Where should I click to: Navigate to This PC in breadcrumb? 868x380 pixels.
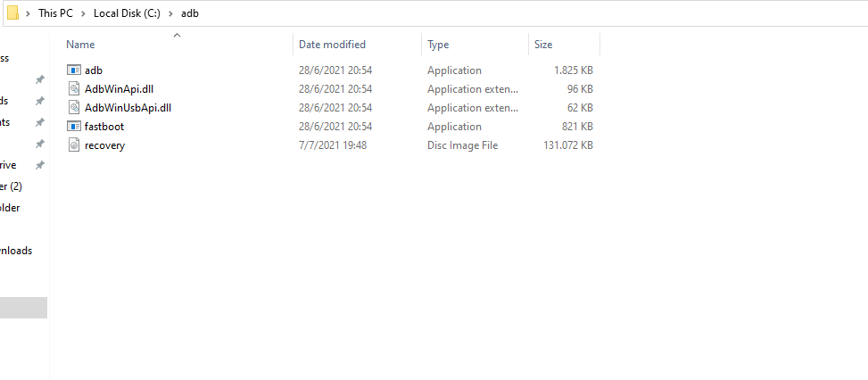56,13
